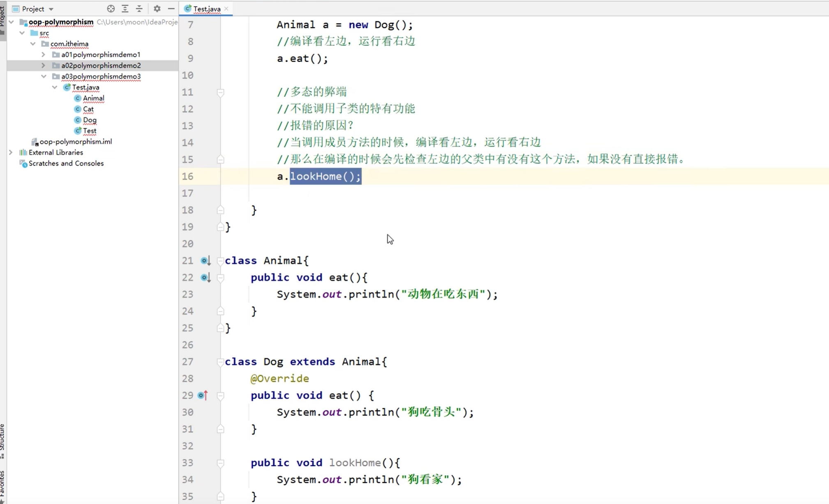829x504 pixels.
Task: Expand External Libraries node
Action: tap(11, 152)
